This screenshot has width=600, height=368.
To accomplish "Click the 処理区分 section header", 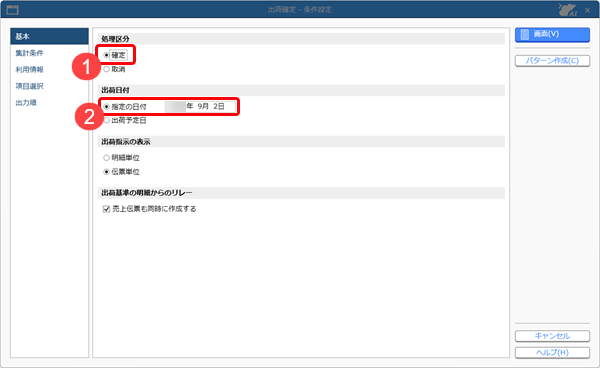I will coord(301,39).
